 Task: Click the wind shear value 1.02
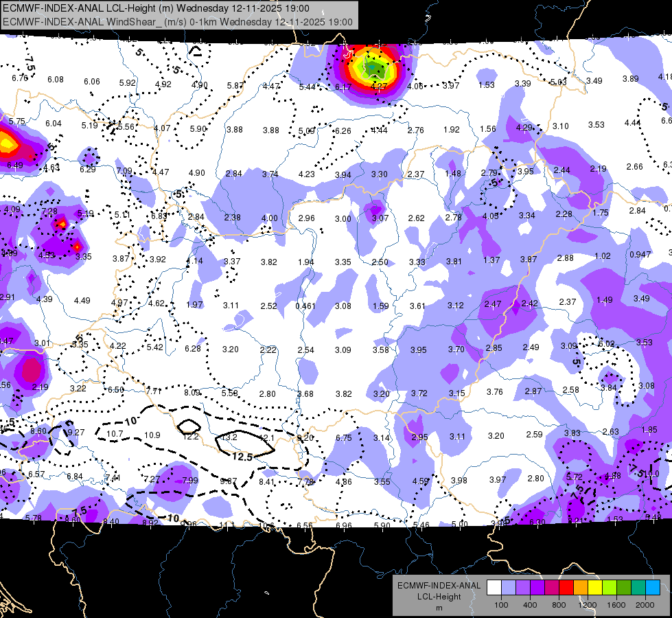click(x=603, y=256)
